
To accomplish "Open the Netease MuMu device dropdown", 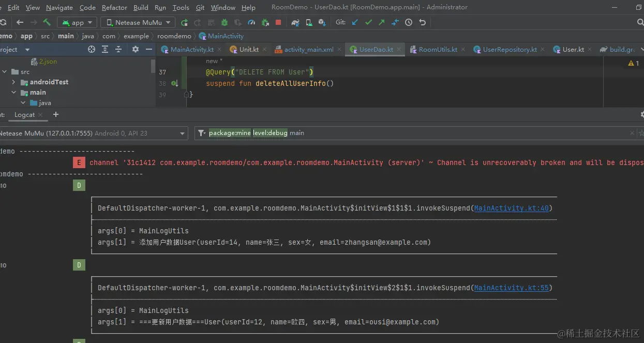I will point(138,22).
